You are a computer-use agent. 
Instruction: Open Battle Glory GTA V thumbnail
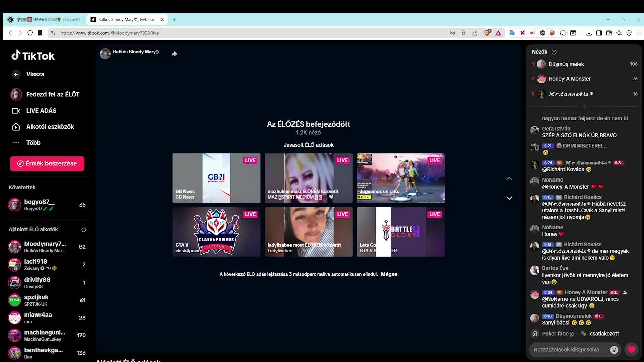pyautogui.click(x=400, y=232)
